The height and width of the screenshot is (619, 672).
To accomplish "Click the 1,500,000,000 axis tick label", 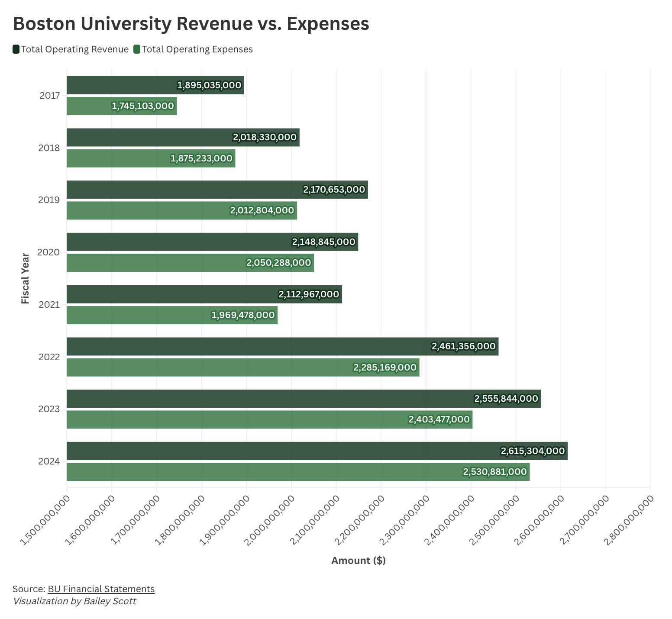I will click(45, 519).
